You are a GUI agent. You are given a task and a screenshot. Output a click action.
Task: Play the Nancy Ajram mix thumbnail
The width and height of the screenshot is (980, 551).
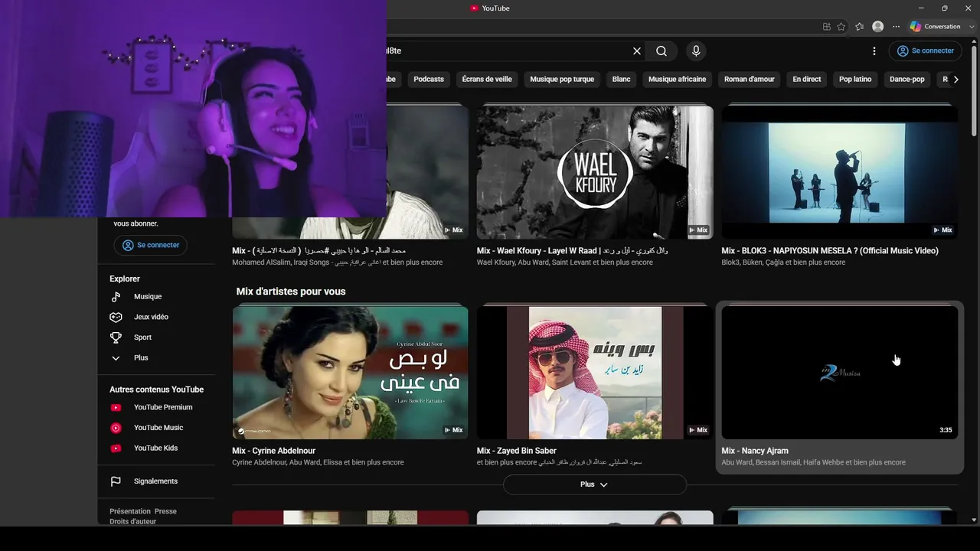840,373
